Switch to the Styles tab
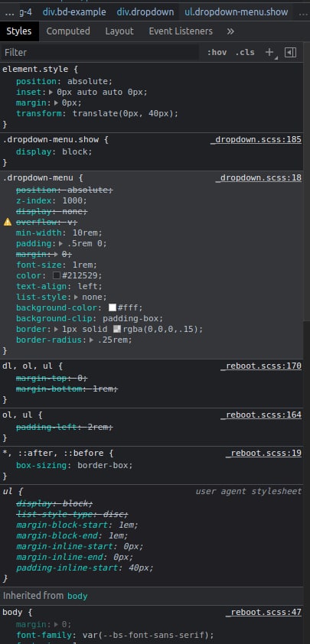This screenshot has height=644, width=310. point(19,31)
